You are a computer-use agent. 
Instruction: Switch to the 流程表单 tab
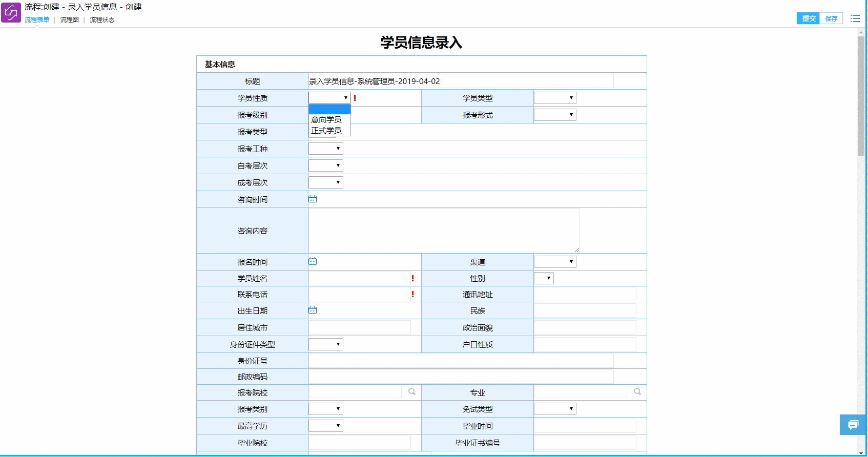tap(37, 20)
